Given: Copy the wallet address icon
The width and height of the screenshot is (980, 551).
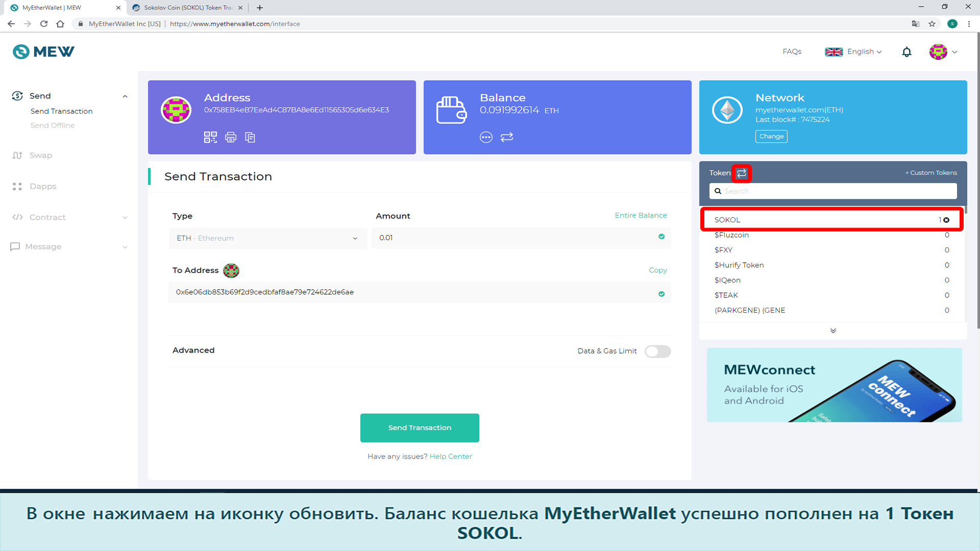Looking at the screenshot, I should pyautogui.click(x=250, y=137).
